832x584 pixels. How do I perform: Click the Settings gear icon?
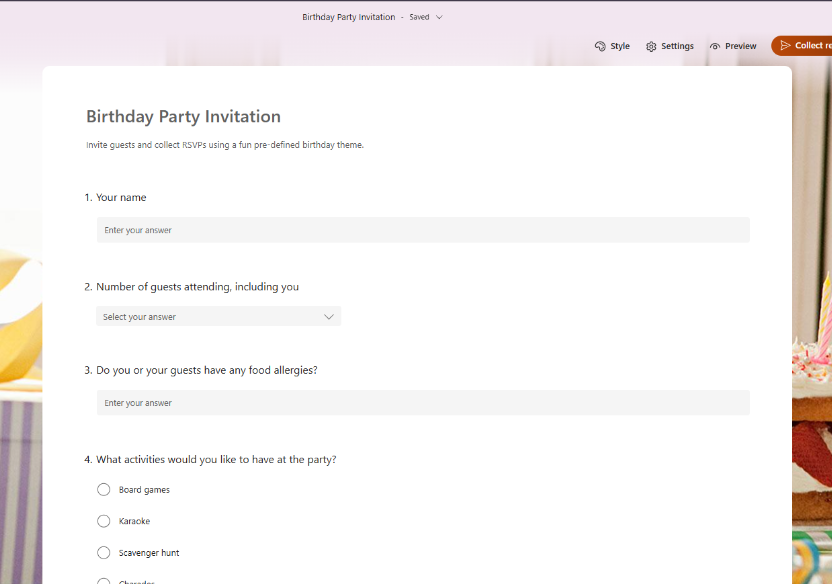click(649, 45)
